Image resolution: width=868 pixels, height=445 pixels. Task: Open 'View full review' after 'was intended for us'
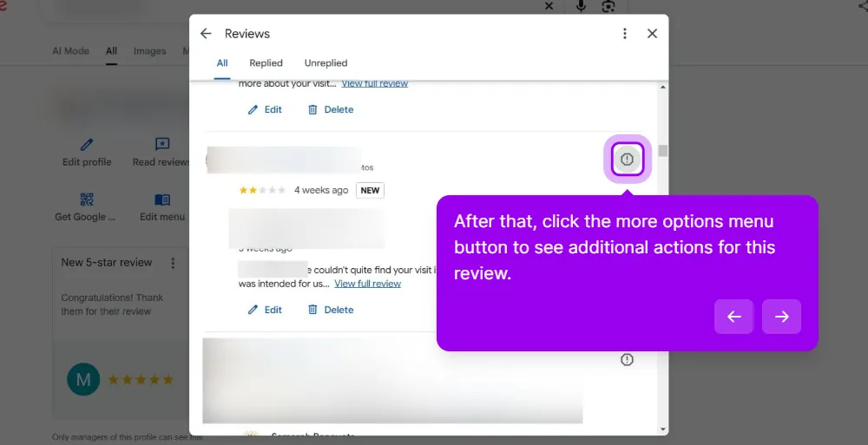(x=367, y=284)
